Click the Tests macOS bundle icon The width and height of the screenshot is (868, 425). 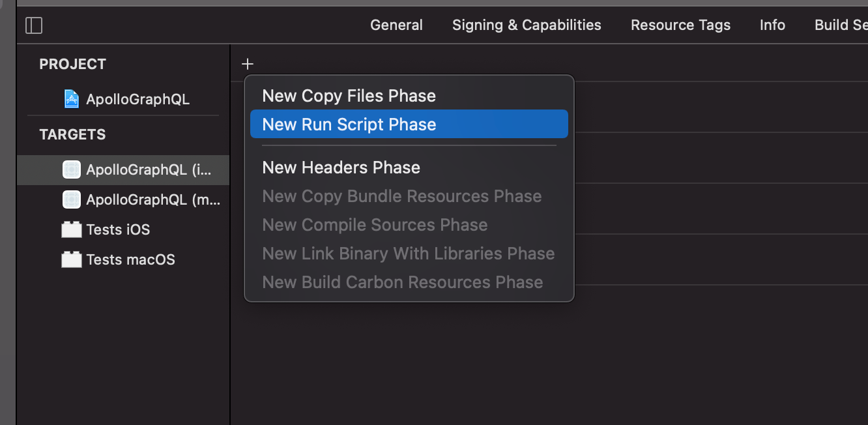71,259
